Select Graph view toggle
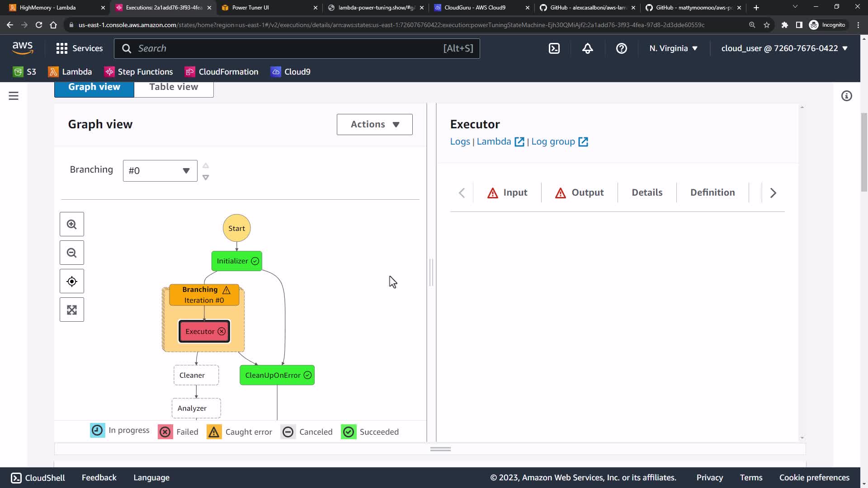 (x=94, y=87)
